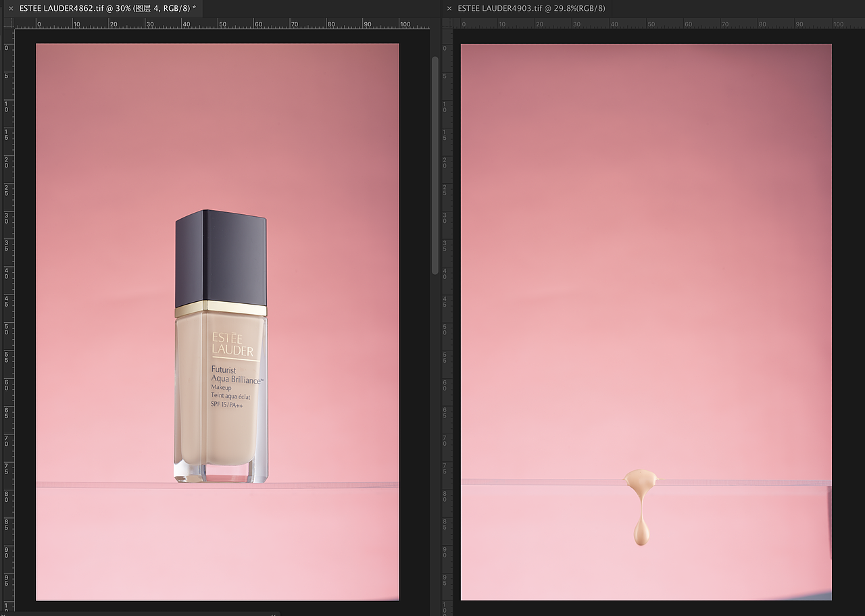865x616 pixels.
Task: Close the ESTEE LAUDER4903.tif document tab
Action: coord(449,8)
